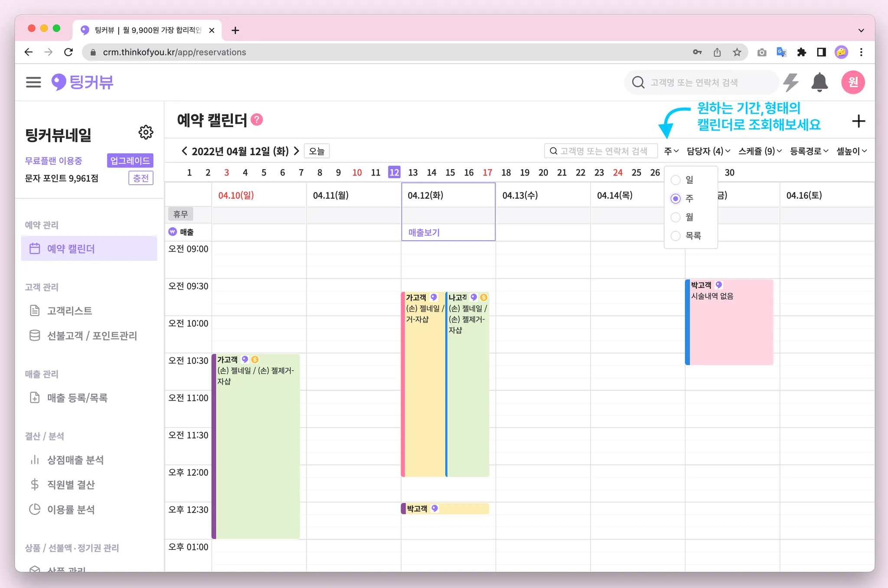This screenshot has height=588, width=888.
Task: Select the 목록 list view radio button
Action: click(x=676, y=236)
